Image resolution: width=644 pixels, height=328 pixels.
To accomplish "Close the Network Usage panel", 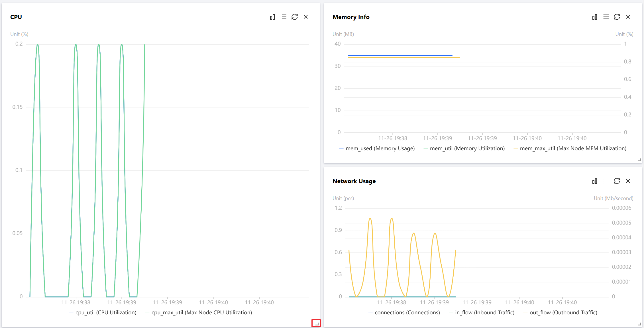I will tap(628, 181).
